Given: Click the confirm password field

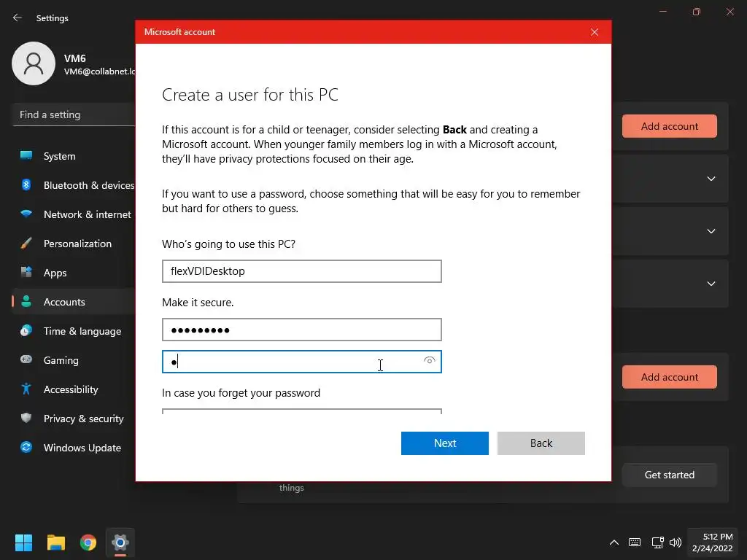Looking at the screenshot, I should tap(301, 362).
